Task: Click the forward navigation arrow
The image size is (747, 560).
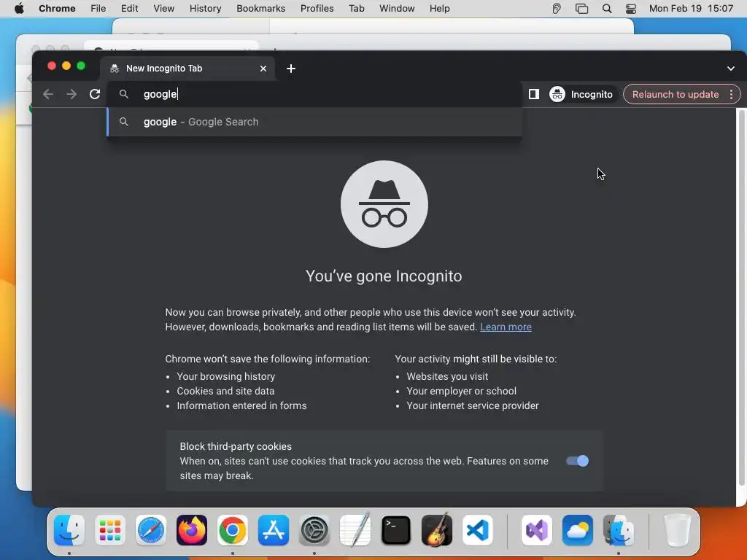Action: click(71, 94)
